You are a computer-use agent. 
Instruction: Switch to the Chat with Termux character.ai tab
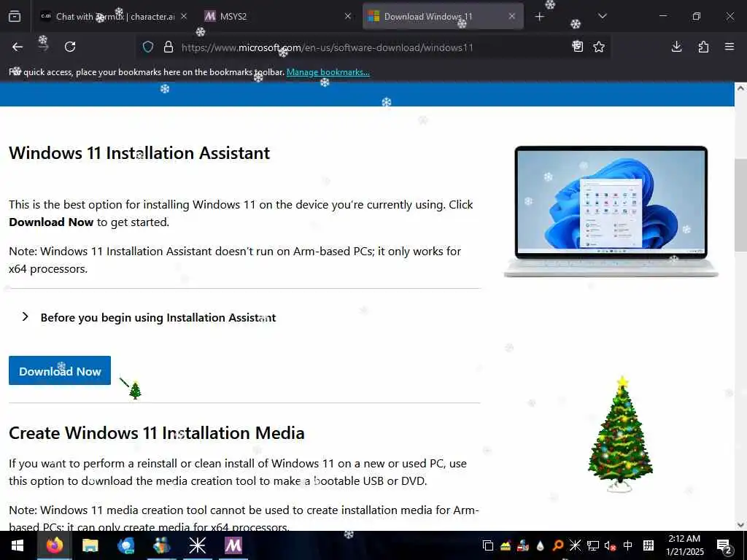point(115,16)
